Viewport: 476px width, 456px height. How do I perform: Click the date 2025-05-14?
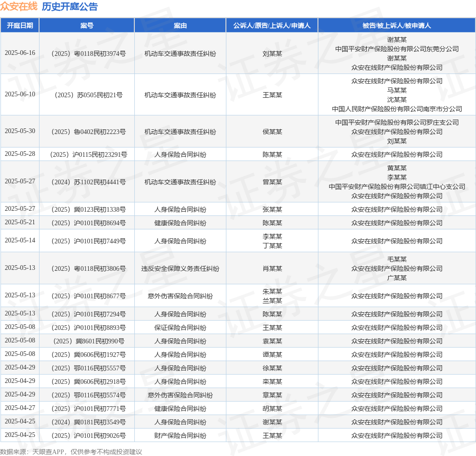(20, 240)
